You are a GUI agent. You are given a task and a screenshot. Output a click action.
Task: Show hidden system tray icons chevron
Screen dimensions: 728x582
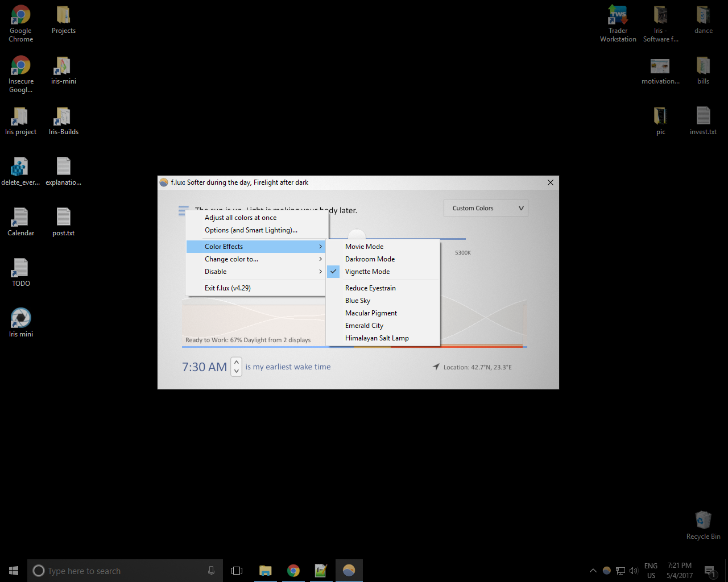pos(593,571)
